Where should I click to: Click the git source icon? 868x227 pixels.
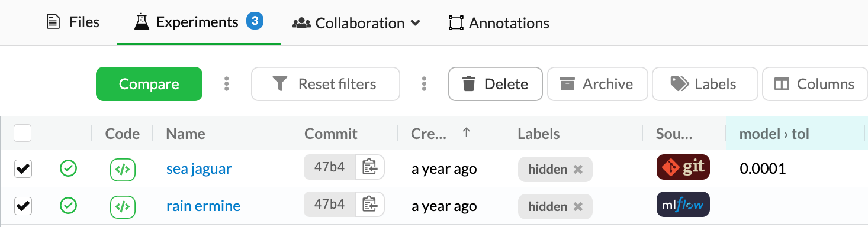[x=683, y=167]
